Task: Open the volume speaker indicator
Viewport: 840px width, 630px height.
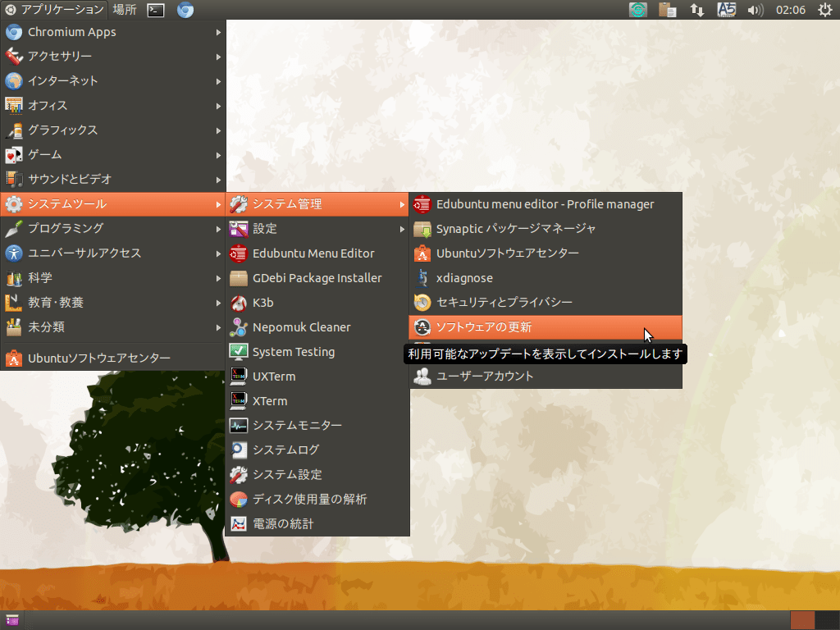Action: tap(756, 10)
